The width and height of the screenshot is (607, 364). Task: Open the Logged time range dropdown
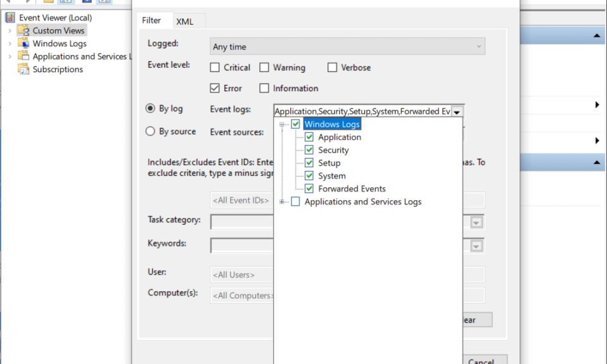[347, 47]
